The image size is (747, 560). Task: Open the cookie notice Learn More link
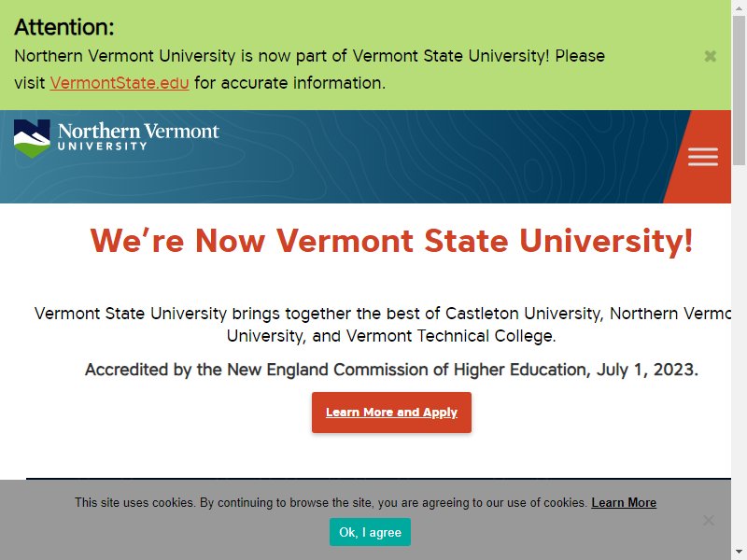pos(624,502)
